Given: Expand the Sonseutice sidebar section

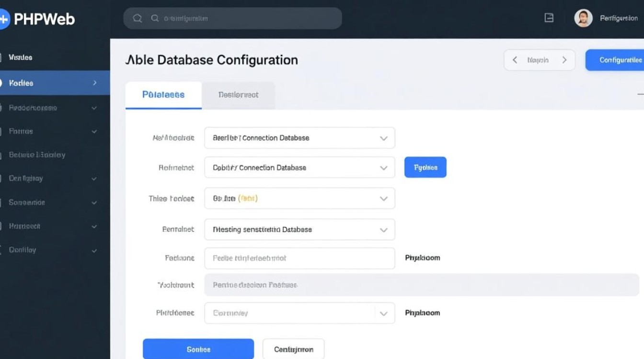Looking at the screenshot, I should point(94,202).
